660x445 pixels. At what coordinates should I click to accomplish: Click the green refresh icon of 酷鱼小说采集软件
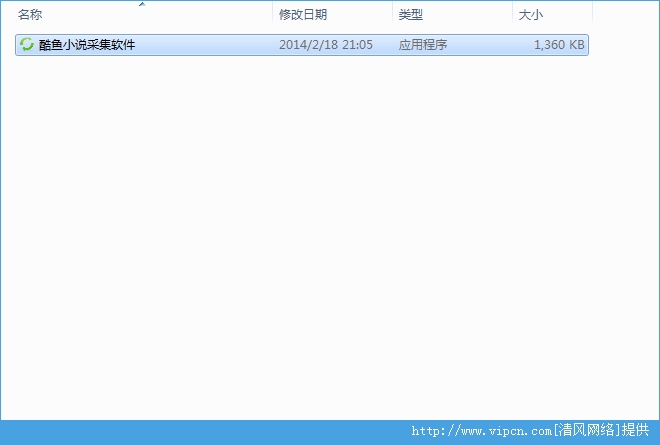[x=27, y=44]
